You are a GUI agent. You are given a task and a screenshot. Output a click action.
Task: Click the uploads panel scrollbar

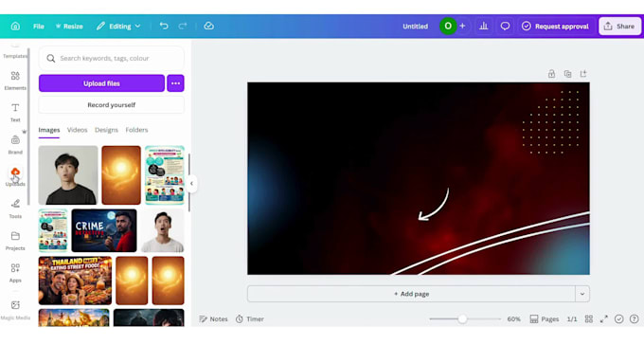pos(188,183)
